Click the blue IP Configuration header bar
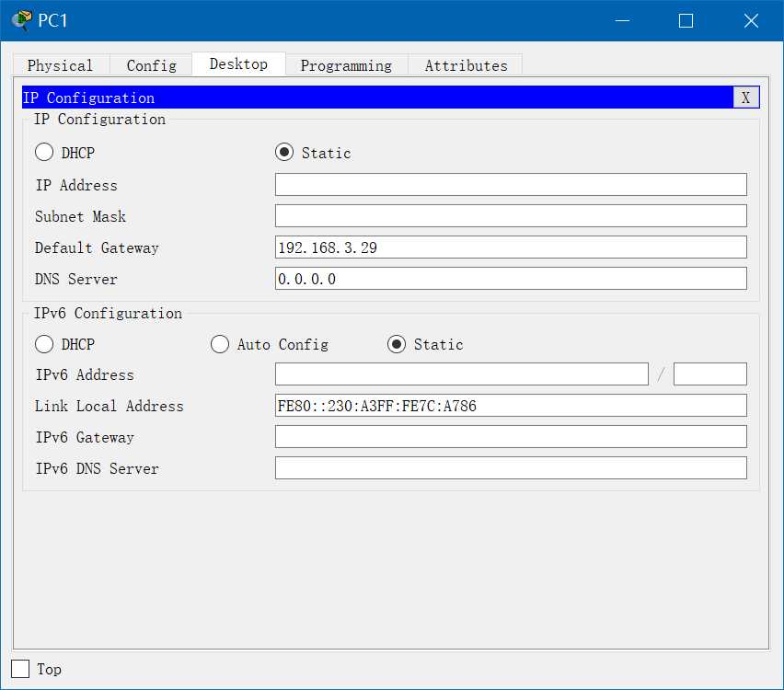Image resolution: width=784 pixels, height=690 pixels. coord(377,98)
